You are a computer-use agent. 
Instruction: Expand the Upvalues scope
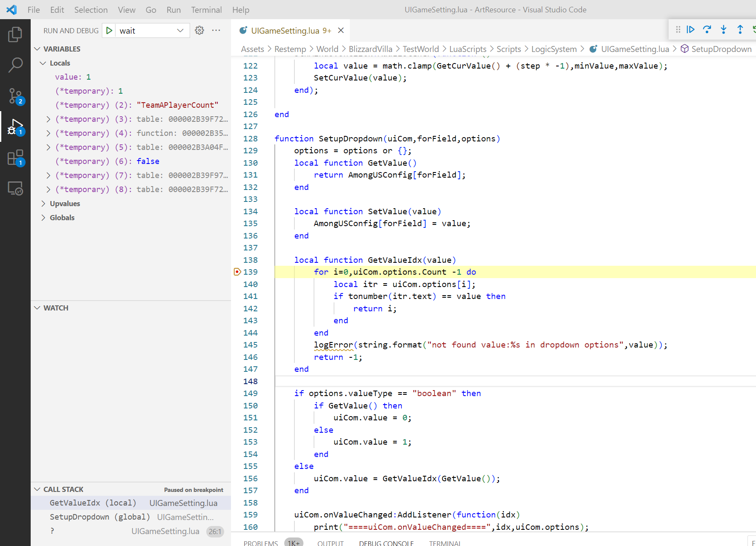(x=43, y=204)
